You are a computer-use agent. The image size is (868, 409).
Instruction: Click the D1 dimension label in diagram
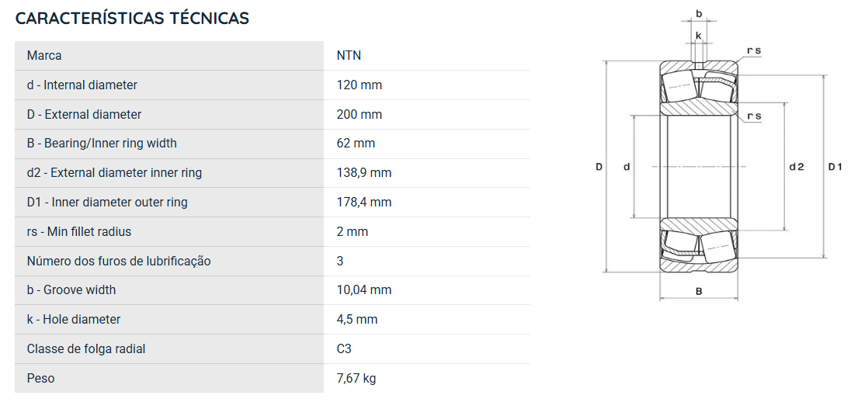click(835, 167)
